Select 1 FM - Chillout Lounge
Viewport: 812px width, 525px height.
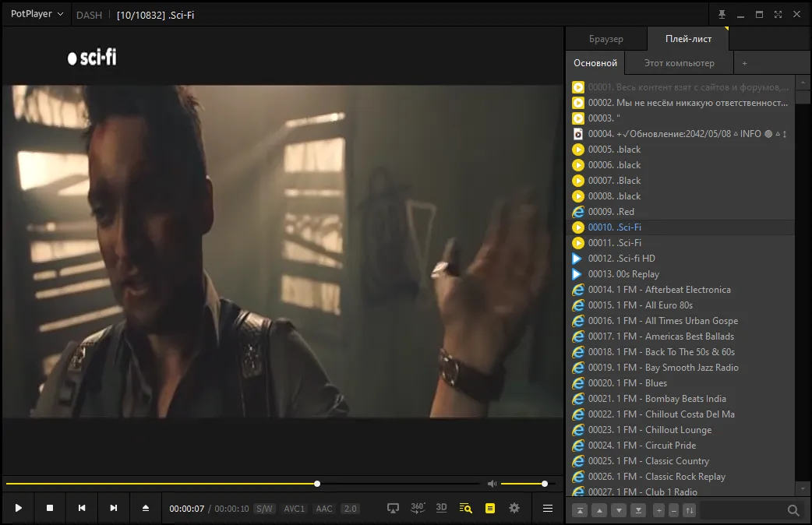coord(680,430)
